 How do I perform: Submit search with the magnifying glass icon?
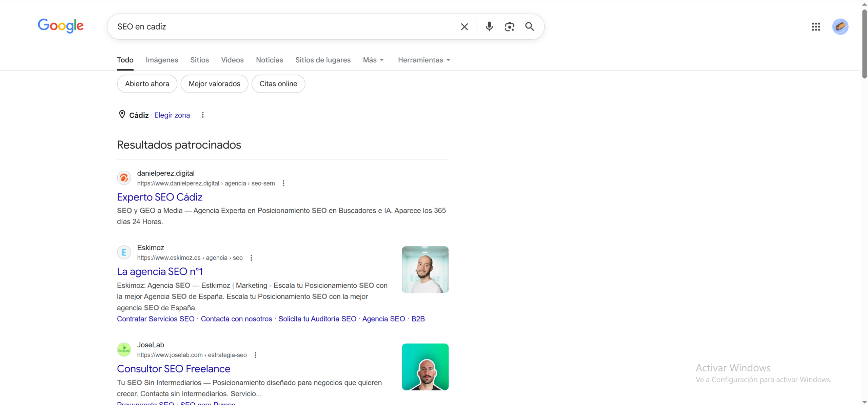point(530,26)
